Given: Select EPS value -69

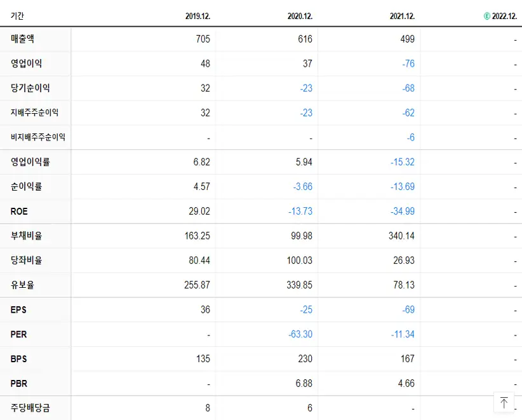Looking at the screenshot, I should (x=408, y=309).
